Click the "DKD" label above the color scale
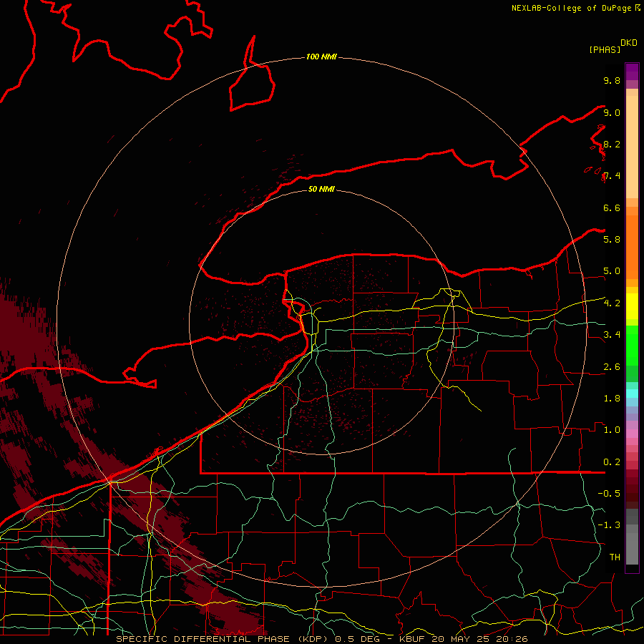The image size is (644, 644). (629, 43)
